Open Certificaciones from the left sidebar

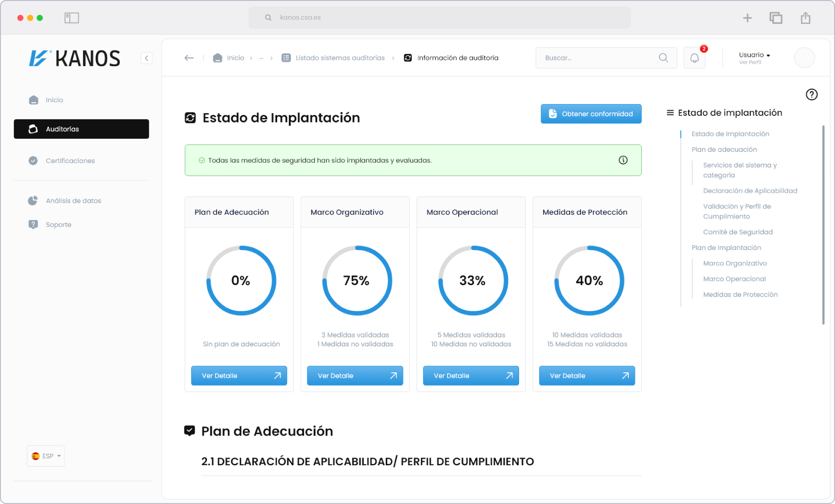point(70,160)
